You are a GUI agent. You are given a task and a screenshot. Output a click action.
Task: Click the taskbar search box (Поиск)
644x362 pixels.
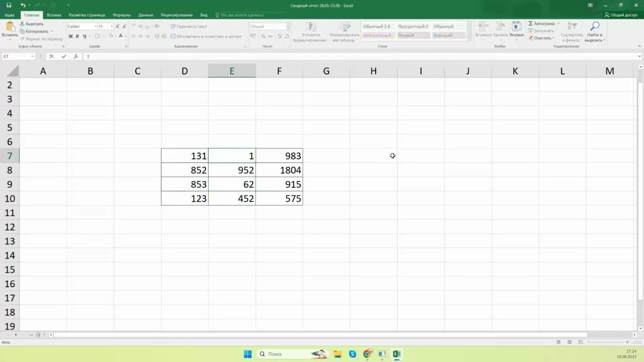click(x=293, y=354)
